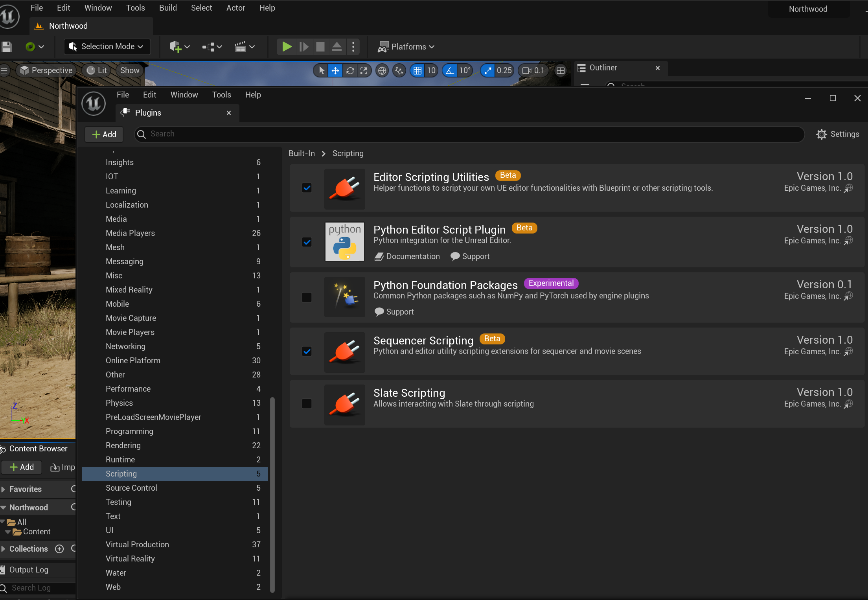Select the rotate gizmo tool
The width and height of the screenshot is (868, 600).
click(x=350, y=70)
